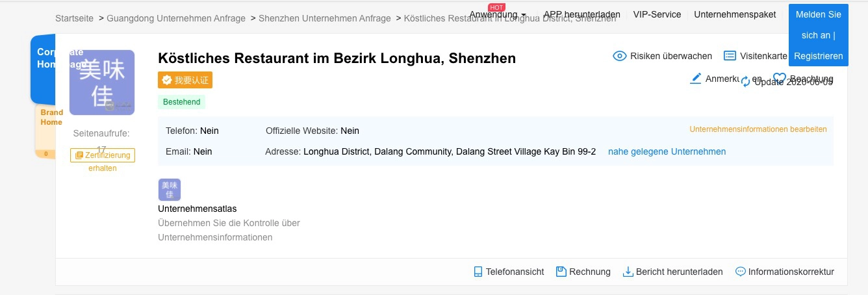The image size is (868, 295).
Task: Open the APP herunterladen menu item
Action: (582, 14)
